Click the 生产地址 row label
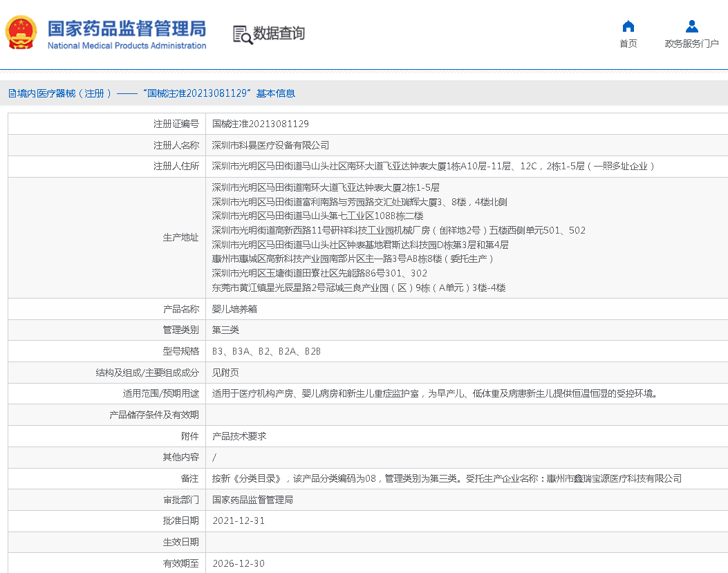Image resolution: width=728 pixels, height=573 pixels. pyautogui.click(x=180, y=237)
